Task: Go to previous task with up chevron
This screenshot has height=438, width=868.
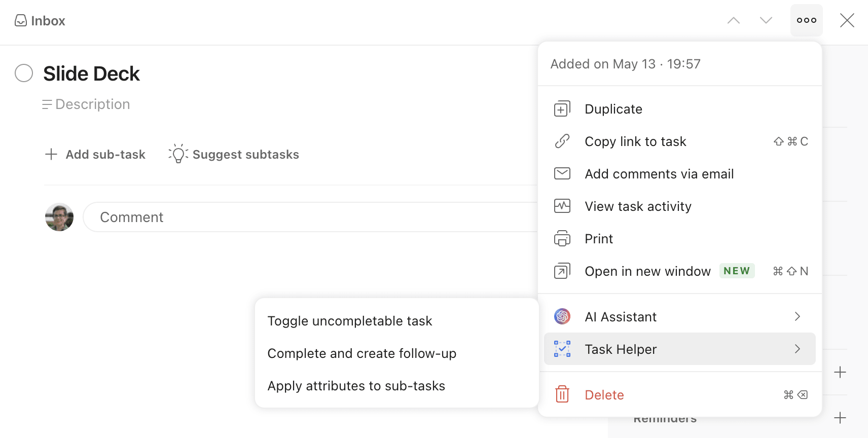Action: coord(734,20)
